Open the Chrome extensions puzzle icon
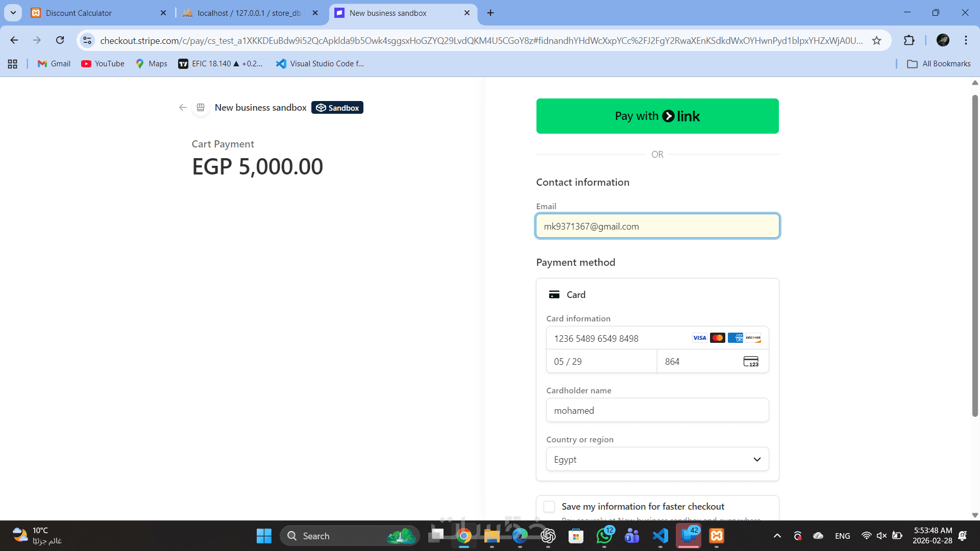 point(909,40)
